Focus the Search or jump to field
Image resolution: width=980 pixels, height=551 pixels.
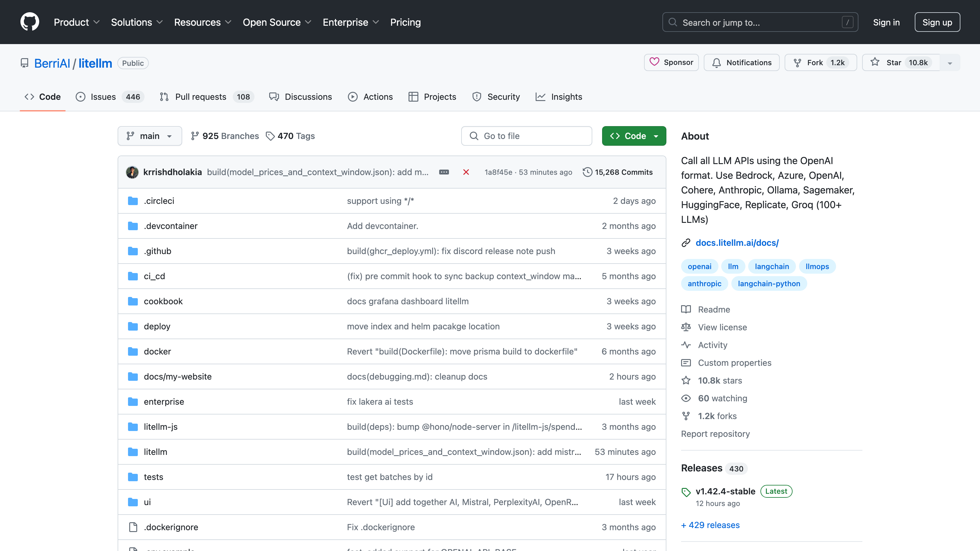coord(760,22)
